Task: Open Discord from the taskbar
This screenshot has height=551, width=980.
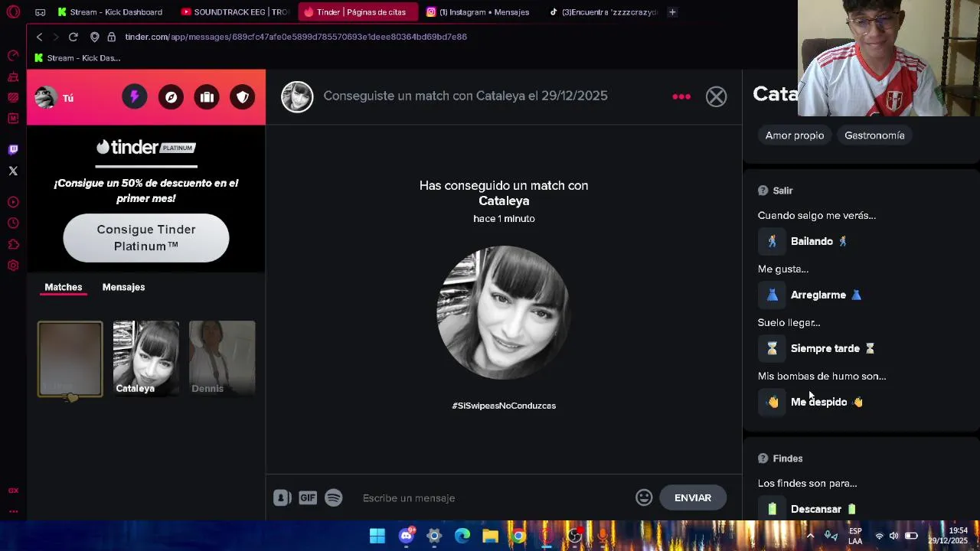Action: 406,536
